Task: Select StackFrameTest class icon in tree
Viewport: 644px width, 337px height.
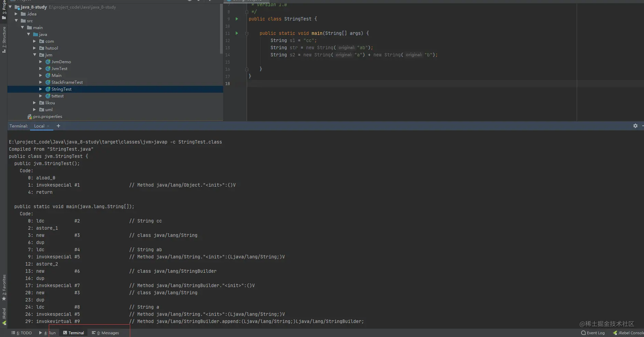Action: pyautogui.click(x=48, y=82)
